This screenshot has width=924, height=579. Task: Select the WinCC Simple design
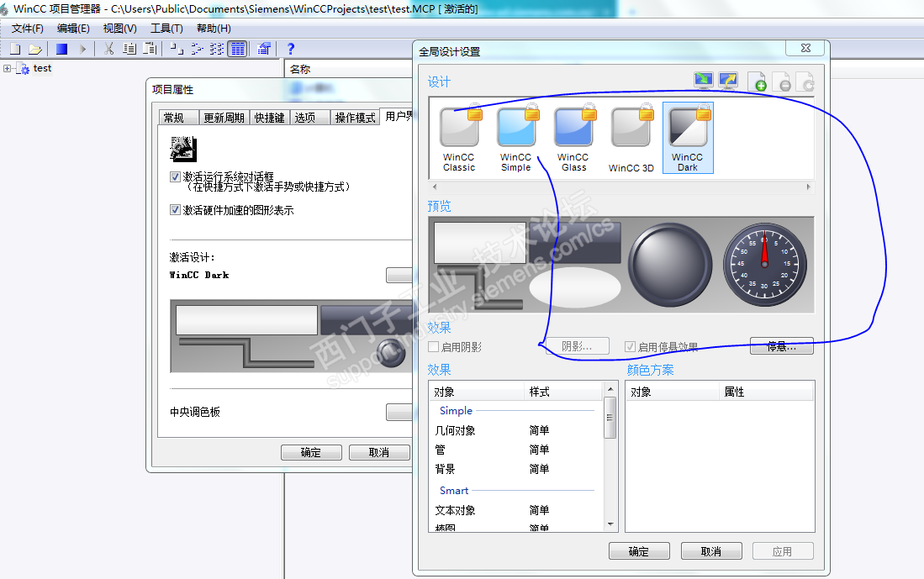516,139
